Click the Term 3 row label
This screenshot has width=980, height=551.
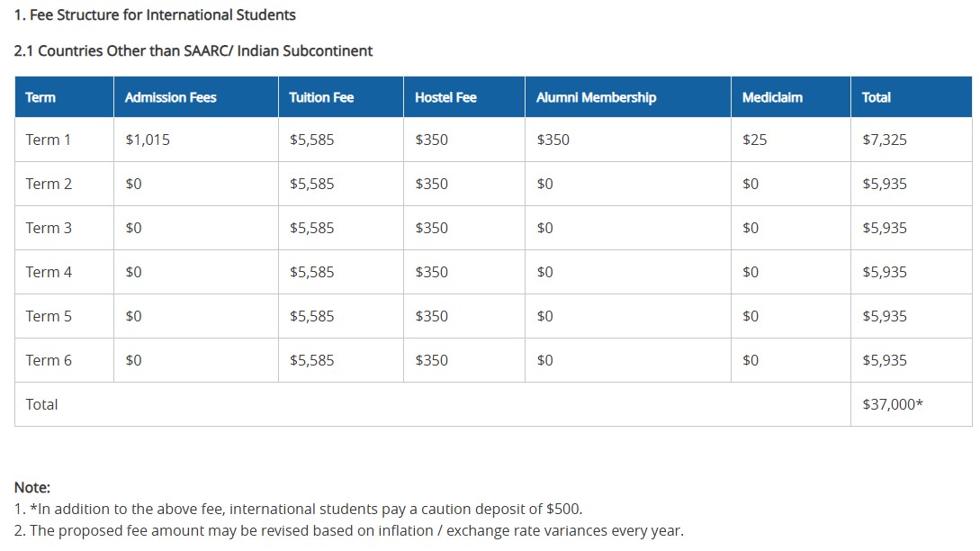tap(49, 228)
